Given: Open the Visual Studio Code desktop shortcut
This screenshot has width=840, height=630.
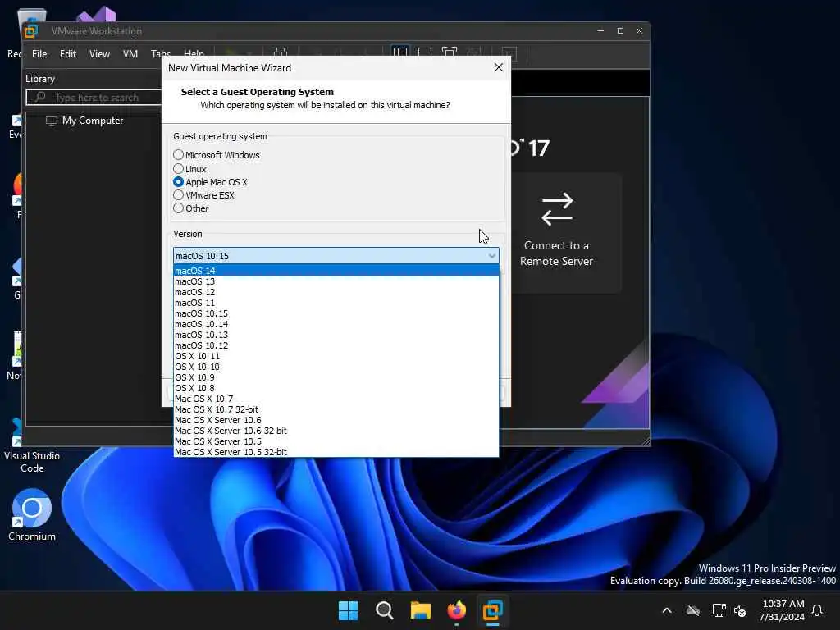Looking at the screenshot, I should click(32, 445).
